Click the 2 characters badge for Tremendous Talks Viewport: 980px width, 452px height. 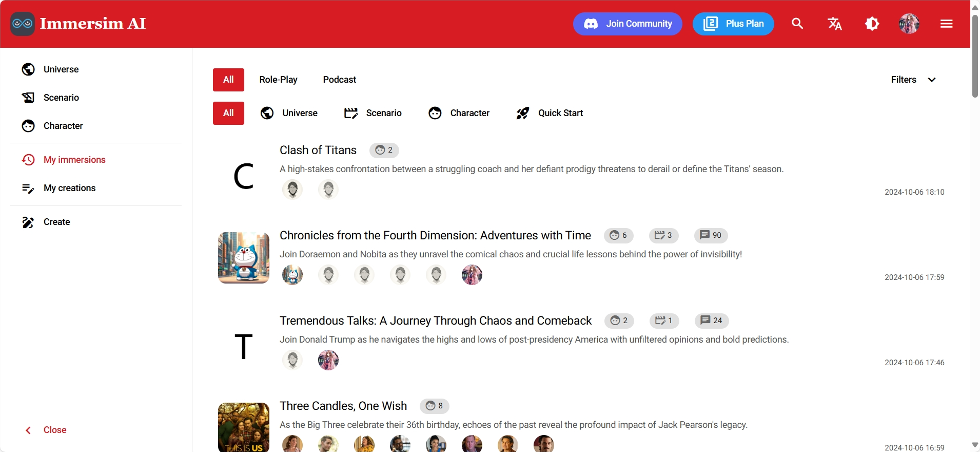click(x=619, y=321)
